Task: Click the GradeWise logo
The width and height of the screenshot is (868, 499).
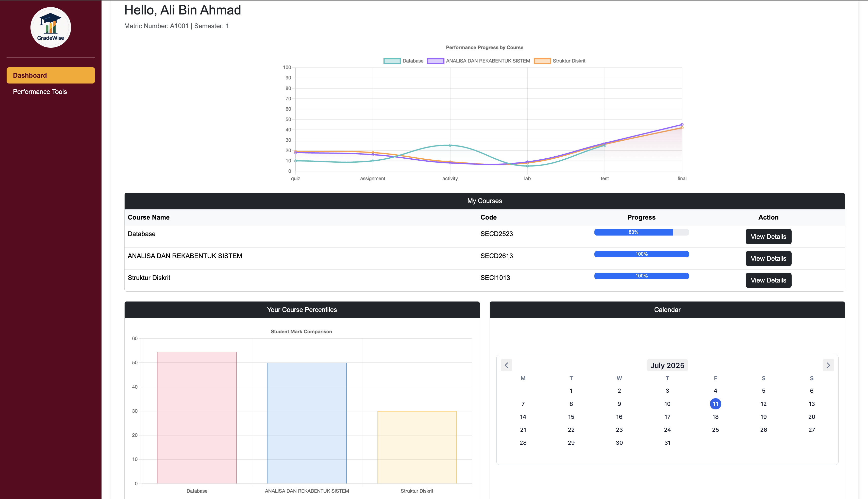Action: click(x=51, y=27)
